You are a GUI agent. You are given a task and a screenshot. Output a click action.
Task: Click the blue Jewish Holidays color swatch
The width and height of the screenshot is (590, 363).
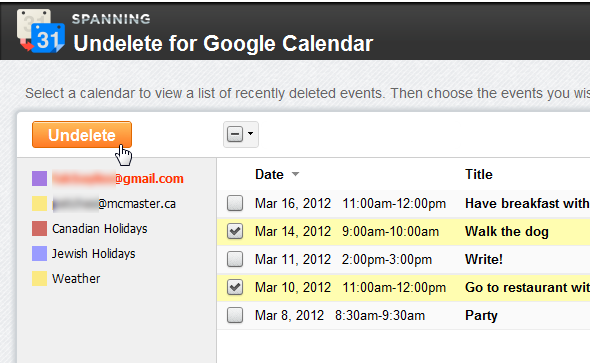[x=39, y=254]
